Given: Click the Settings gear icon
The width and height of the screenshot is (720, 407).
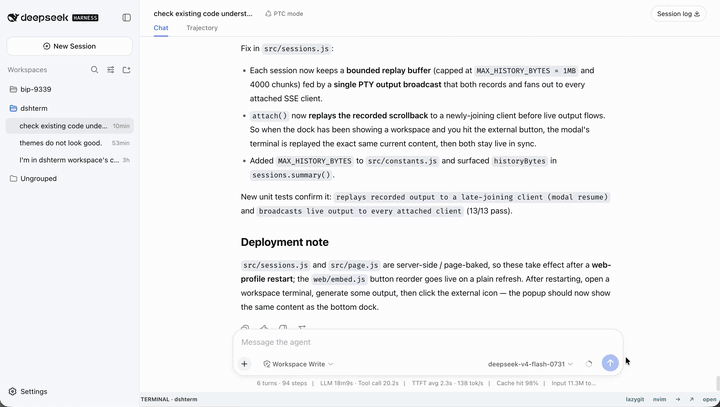Looking at the screenshot, I should click(13, 391).
